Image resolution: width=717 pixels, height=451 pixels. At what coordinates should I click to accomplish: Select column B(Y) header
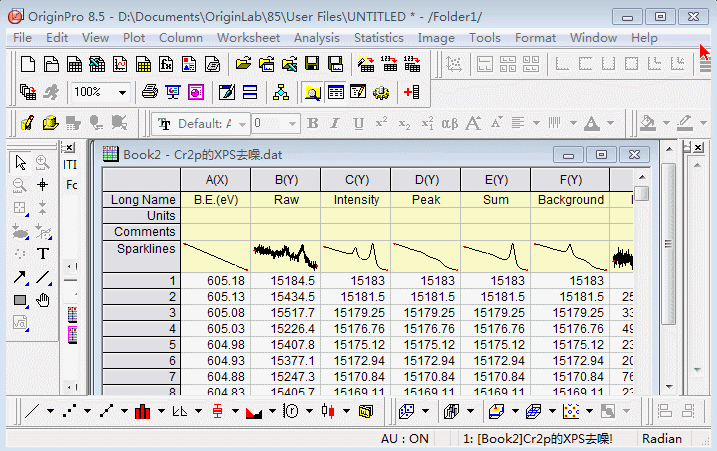pyautogui.click(x=286, y=180)
